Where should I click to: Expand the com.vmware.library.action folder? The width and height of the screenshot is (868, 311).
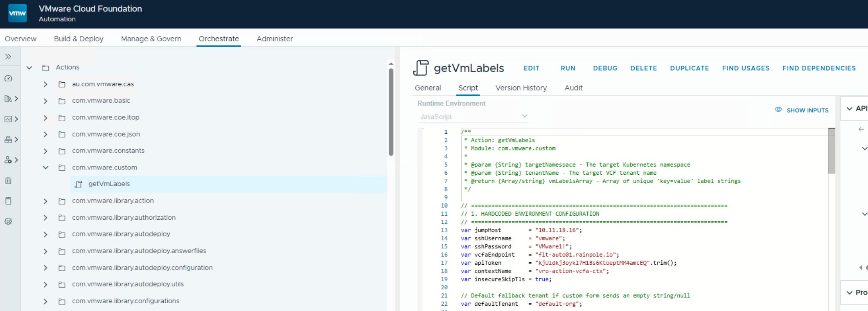(45, 201)
